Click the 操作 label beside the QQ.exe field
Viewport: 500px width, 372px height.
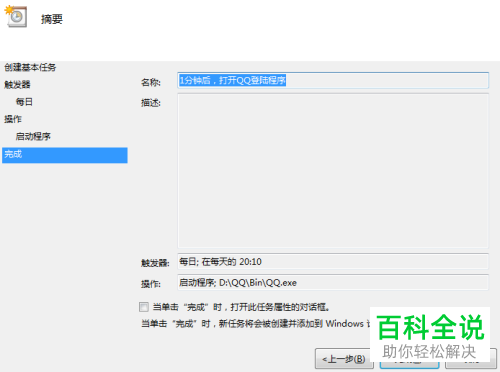pyautogui.click(x=151, y=284)
